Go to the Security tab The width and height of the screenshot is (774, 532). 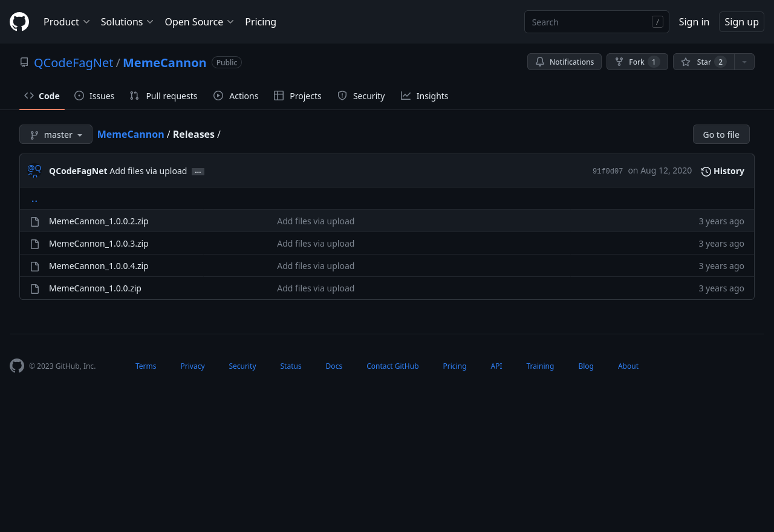click(x=361, y=96)
